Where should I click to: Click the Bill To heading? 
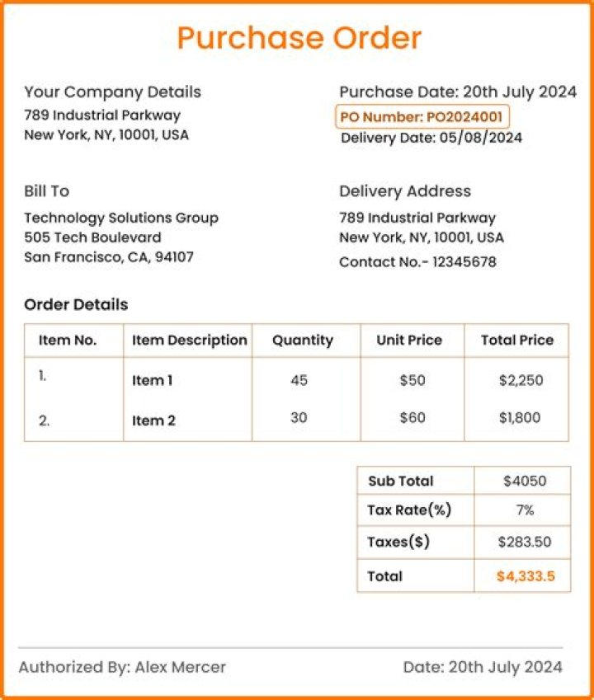tap(46, 190)
